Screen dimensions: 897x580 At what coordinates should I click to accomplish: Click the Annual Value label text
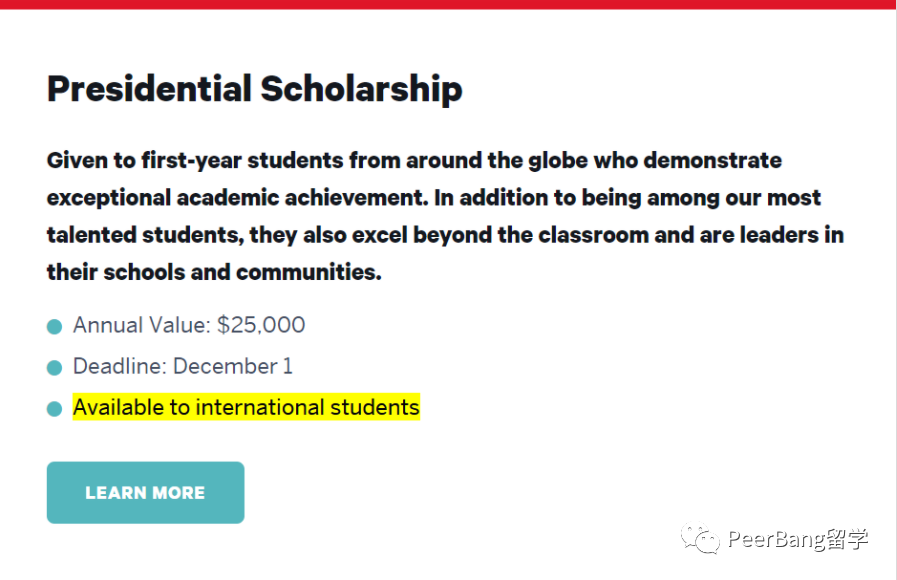coord(142,325)
